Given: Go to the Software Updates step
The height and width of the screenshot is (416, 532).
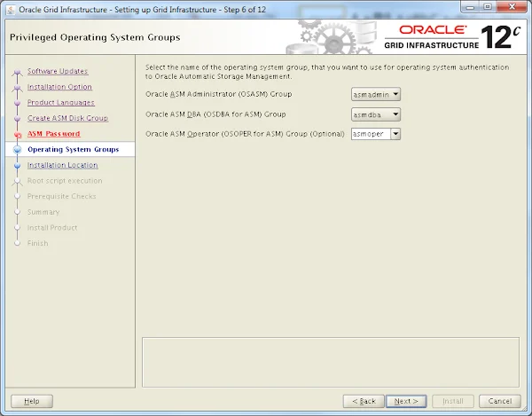Looking at the screenshot, I should [58, 71].
